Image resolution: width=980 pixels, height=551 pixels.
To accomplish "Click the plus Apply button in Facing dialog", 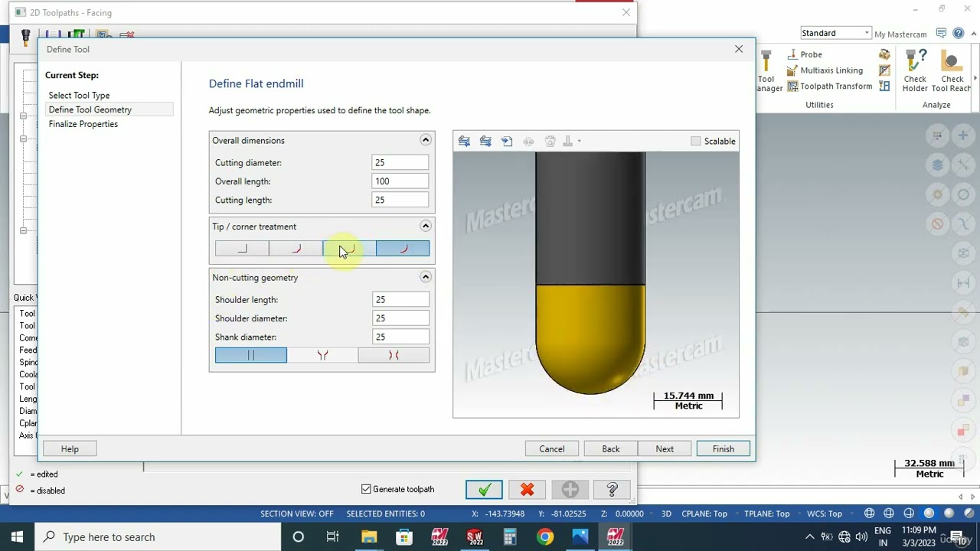I will click(x=570, y=489).
